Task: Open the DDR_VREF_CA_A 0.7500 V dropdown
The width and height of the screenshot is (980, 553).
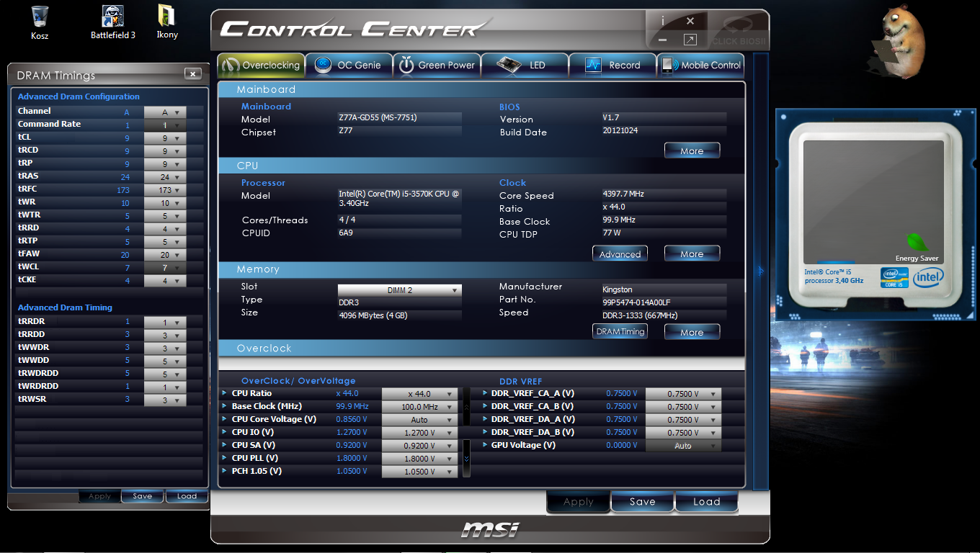Action: tap(683, 394)
